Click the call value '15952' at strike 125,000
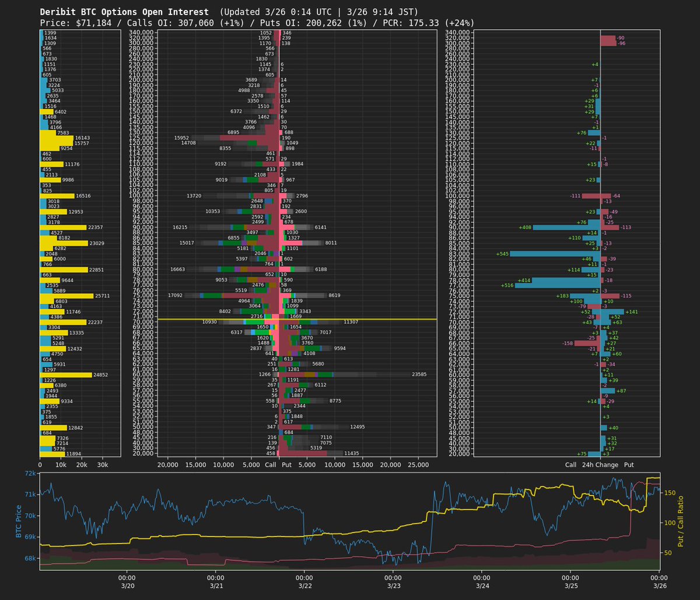 pos(181,138)
